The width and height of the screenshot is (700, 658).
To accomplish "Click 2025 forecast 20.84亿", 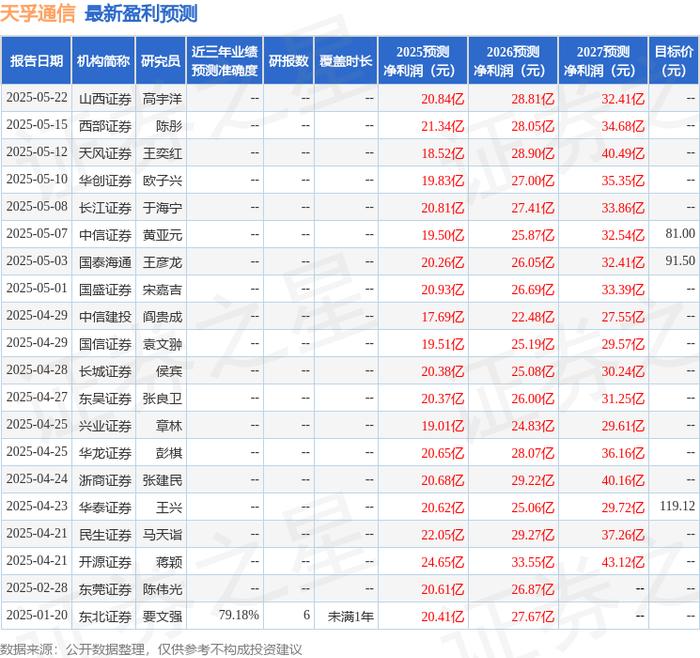I will tap(442, 99).
